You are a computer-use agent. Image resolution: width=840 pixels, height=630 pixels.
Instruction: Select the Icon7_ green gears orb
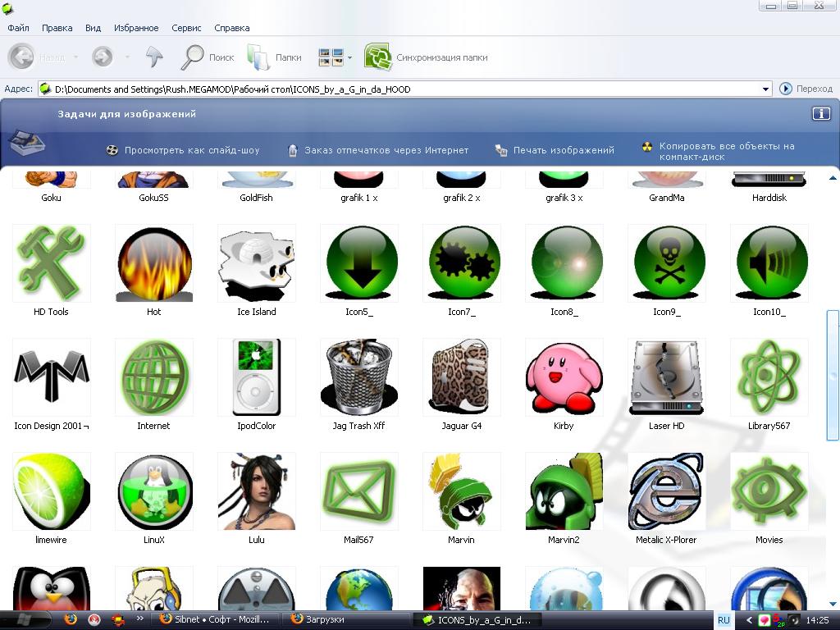[x=462, y=263]
